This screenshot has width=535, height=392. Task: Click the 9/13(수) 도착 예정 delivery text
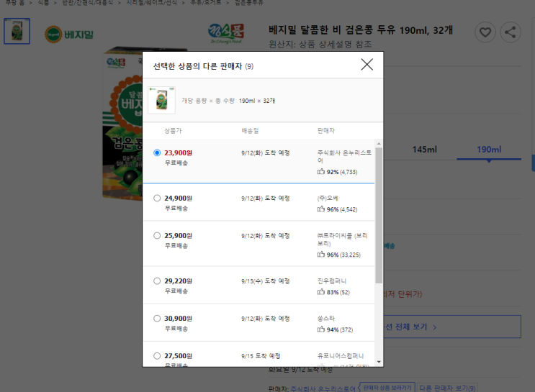click(x=266, y=281)
